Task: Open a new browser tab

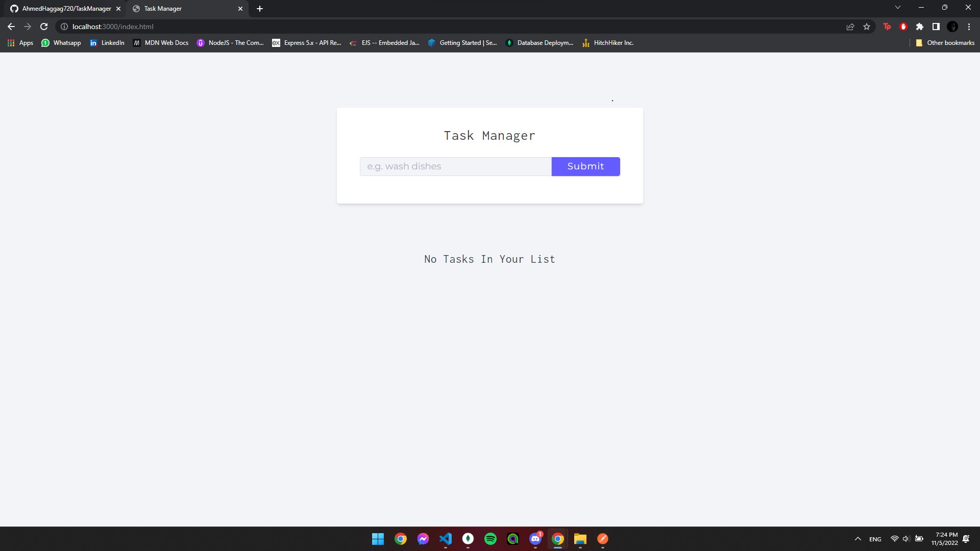Action: click(260, 9)
